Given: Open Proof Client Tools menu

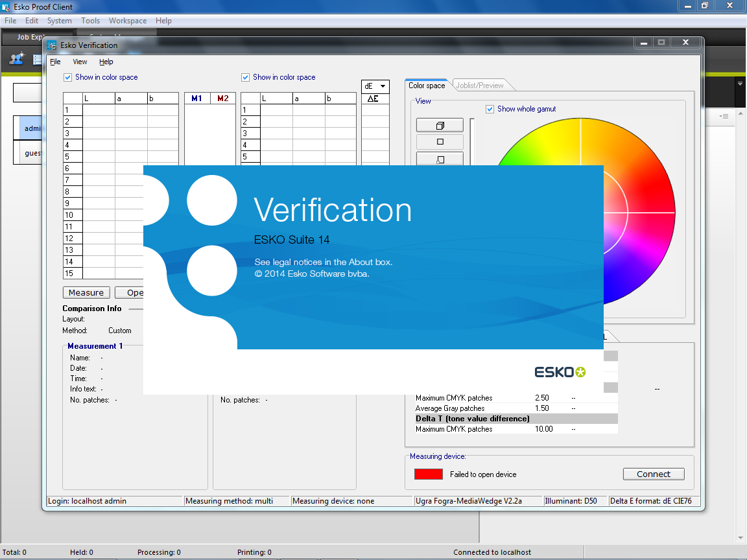Looking at the screenshot, I should tap(91, 21).
